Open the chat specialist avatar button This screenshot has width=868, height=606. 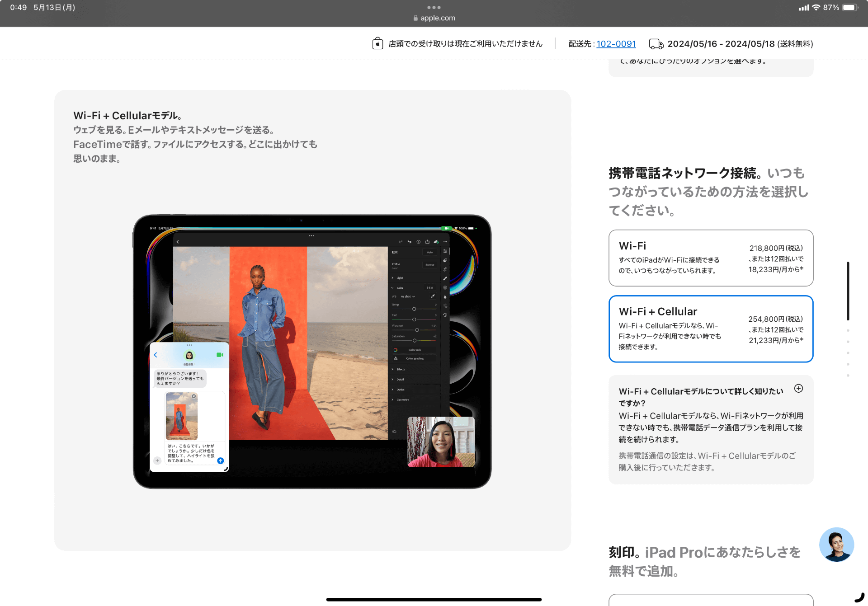coord(836,545)
